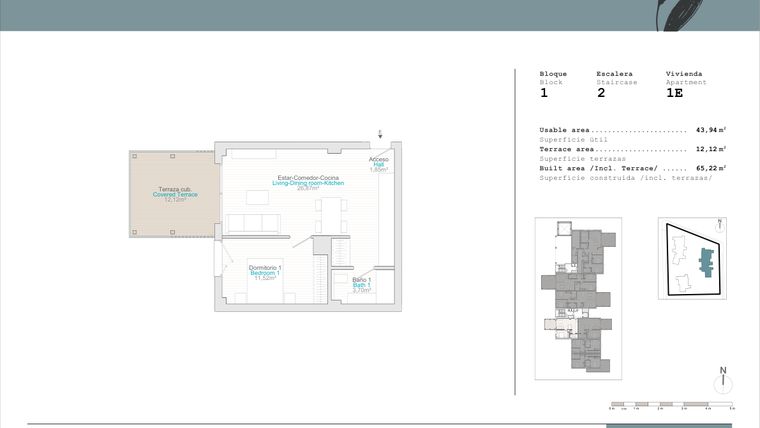Click the 'Terrace area' label
This screenshot has height=428, width=760.
click(x=567, y=149)
